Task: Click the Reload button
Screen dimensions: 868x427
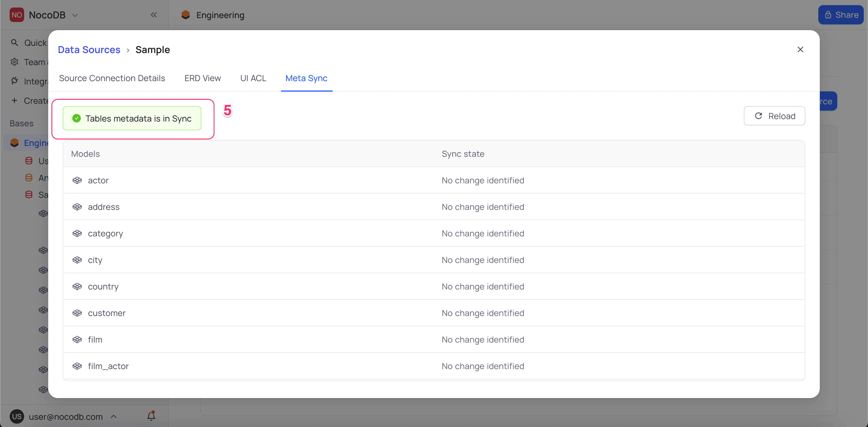Action: tap(774, 115)
